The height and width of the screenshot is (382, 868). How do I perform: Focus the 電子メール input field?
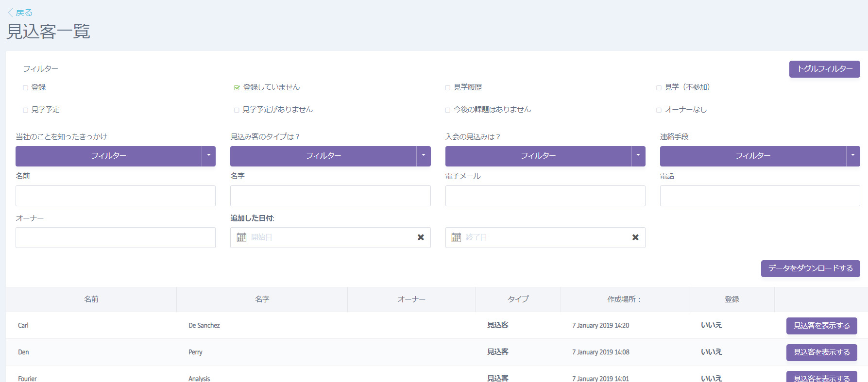(x=545, y=196)
